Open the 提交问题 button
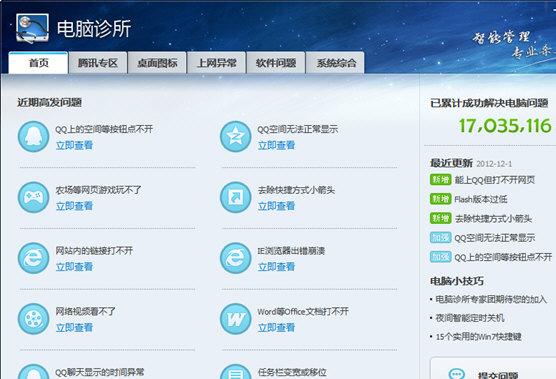The width and height of the screenshot is (556, 379). [x=493, y=369]
